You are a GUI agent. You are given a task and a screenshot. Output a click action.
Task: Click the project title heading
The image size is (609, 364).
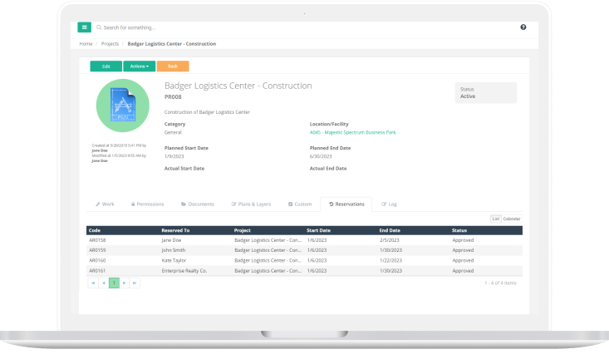[x=238, y=86]
